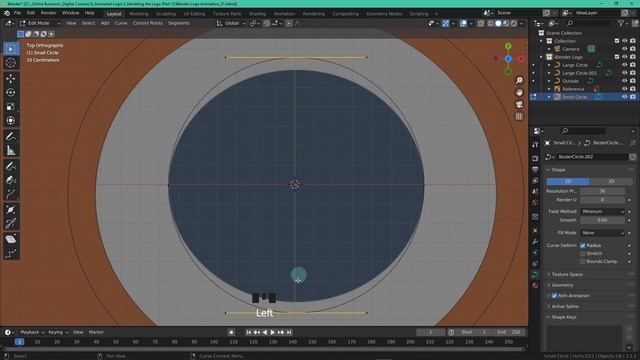Open Keying timeline menu
This screenshot has height=360, width=640.
coord(58,332)
